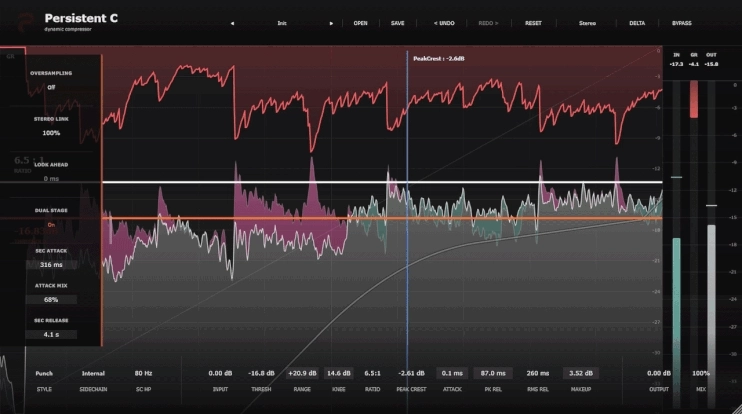Click OPEN in the top bar

[x=361, y=23]
